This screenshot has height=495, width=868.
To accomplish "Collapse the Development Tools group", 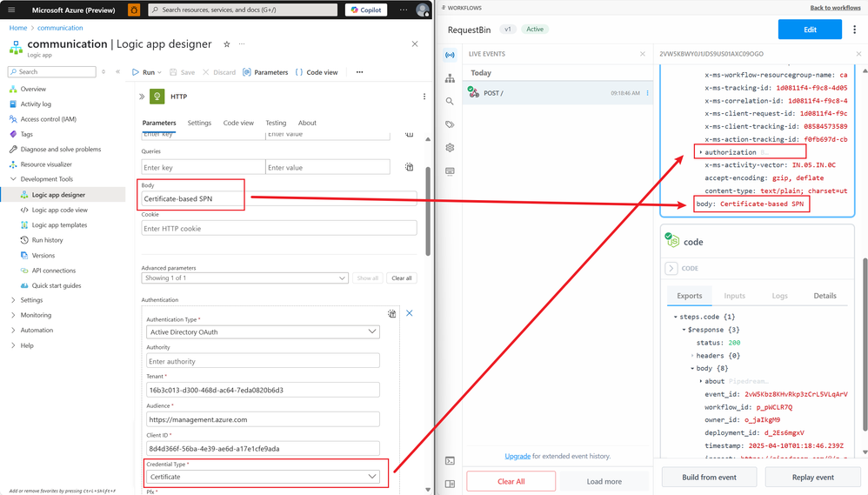I will click(13, 179).
